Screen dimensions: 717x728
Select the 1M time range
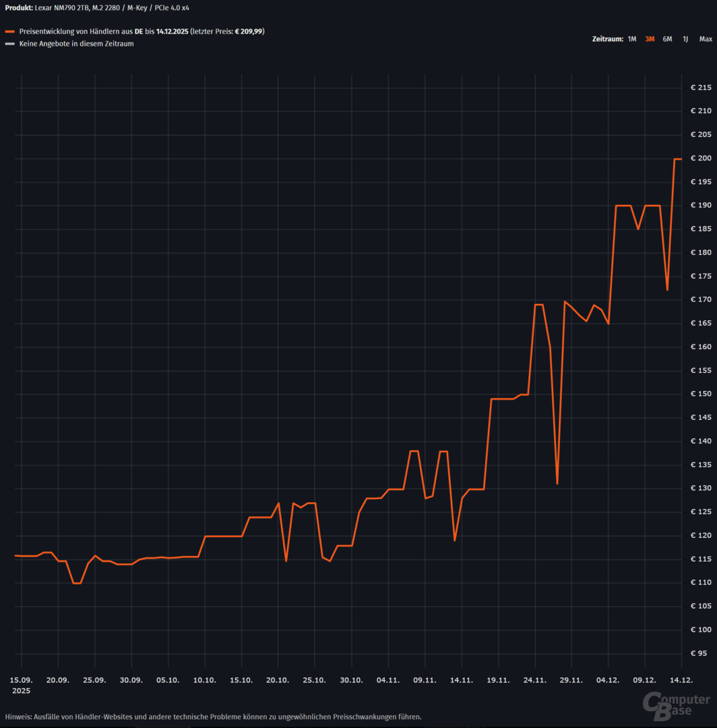pyautogui.click(x=631, y=39)
